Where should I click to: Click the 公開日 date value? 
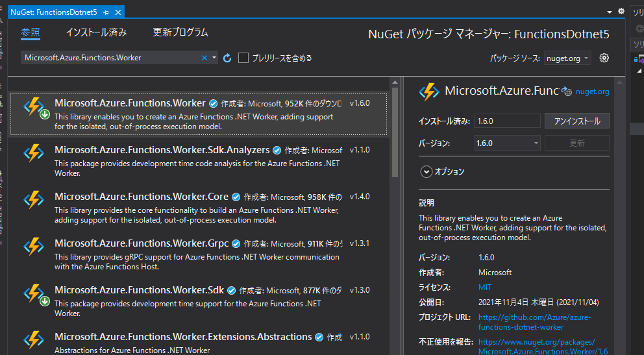538,302
